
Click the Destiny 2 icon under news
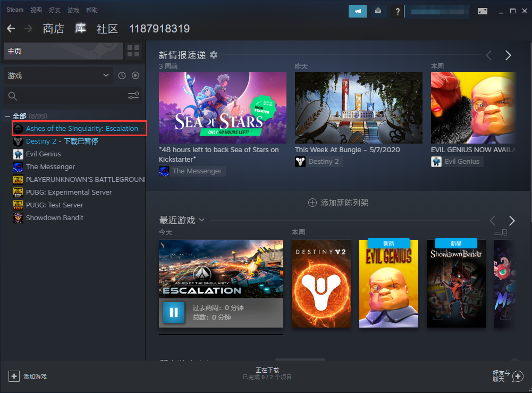tap(300, 162)
